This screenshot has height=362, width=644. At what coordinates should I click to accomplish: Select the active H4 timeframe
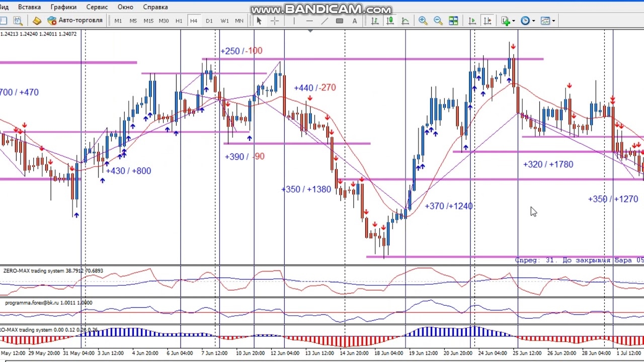[x=194, y=21]
